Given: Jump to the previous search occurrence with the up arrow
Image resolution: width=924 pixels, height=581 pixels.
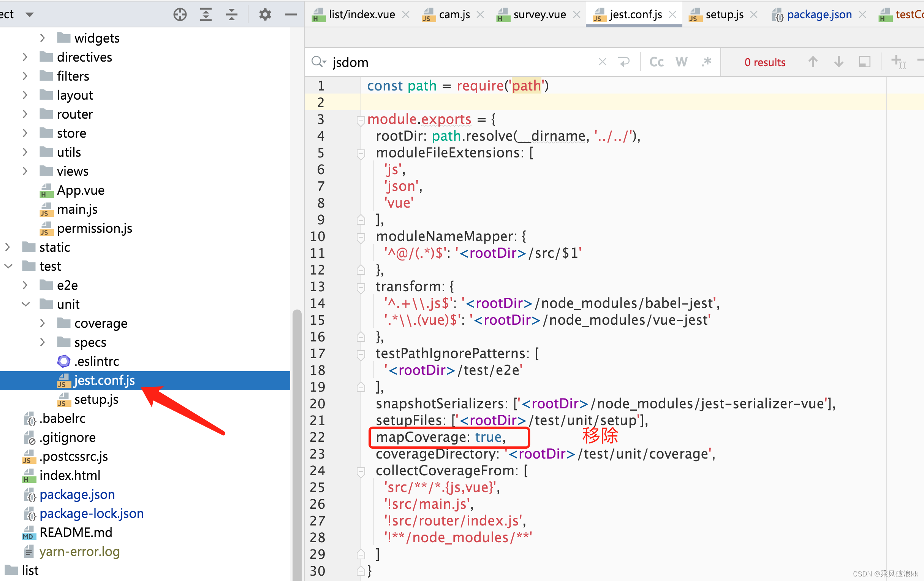Looking at the screenshot, I should (813, 62).
